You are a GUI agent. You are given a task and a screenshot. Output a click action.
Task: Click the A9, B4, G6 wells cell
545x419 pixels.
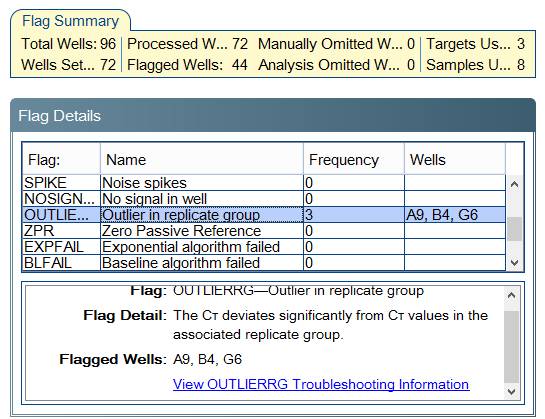pyautogui.click(x=455, y=215)
